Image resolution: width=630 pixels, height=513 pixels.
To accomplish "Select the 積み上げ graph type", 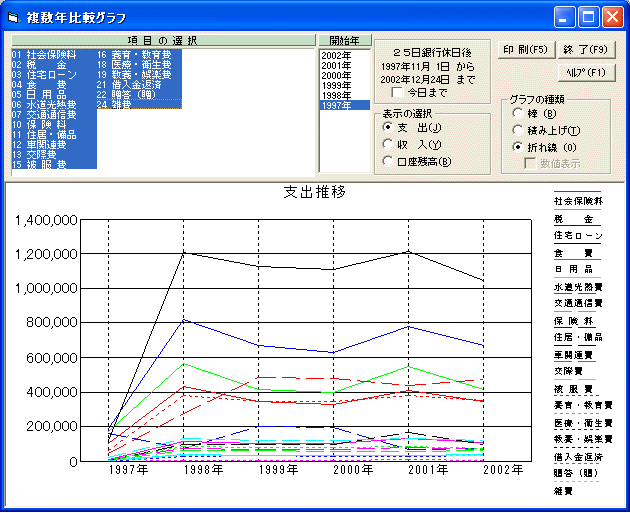I will click(x=517, y=130).
